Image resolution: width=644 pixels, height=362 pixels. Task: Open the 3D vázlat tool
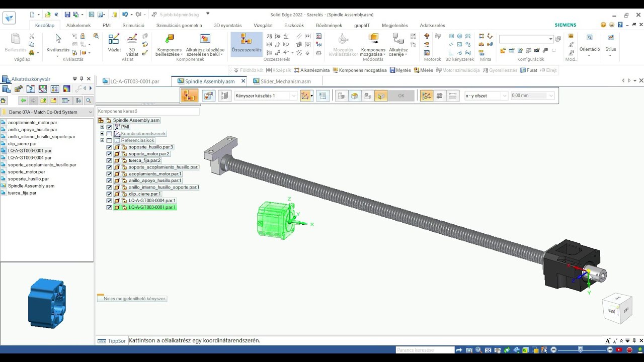[132, 44]
